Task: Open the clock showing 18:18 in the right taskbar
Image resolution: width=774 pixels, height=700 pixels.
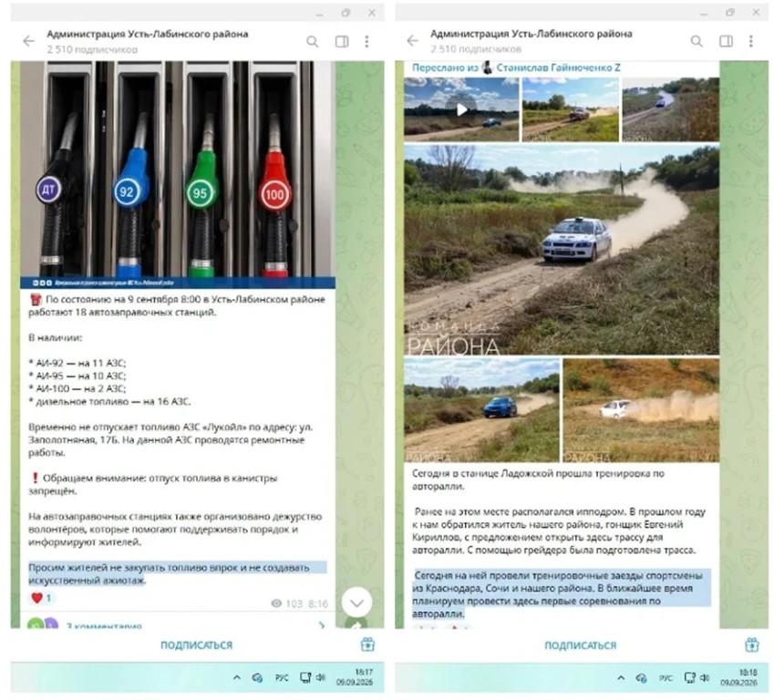Action: coord(738,678)
